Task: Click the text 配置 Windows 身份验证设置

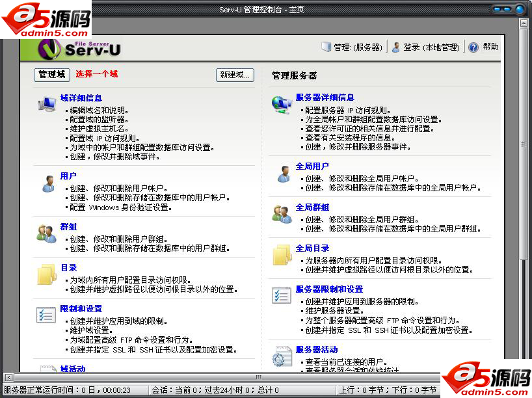Action: (x=121, y=207)
